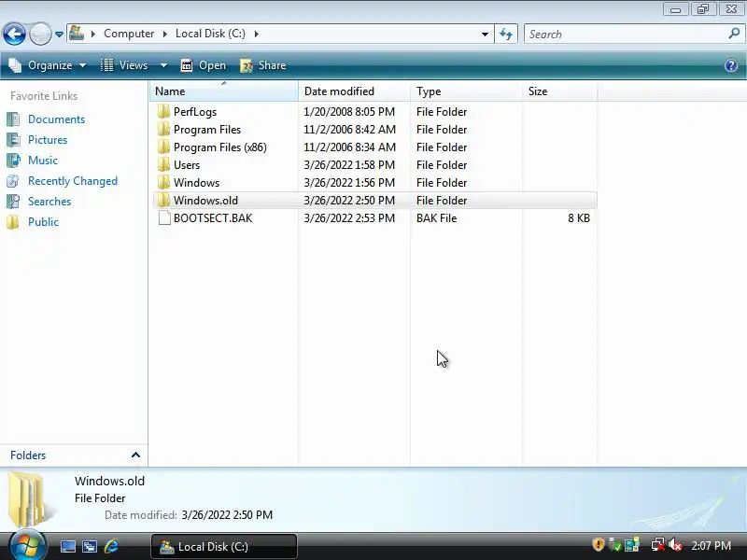Image resolution: width=747 pixels, height=560 pixels.
Task: Click the BAK File type cell
Action: tap(436, 218)
